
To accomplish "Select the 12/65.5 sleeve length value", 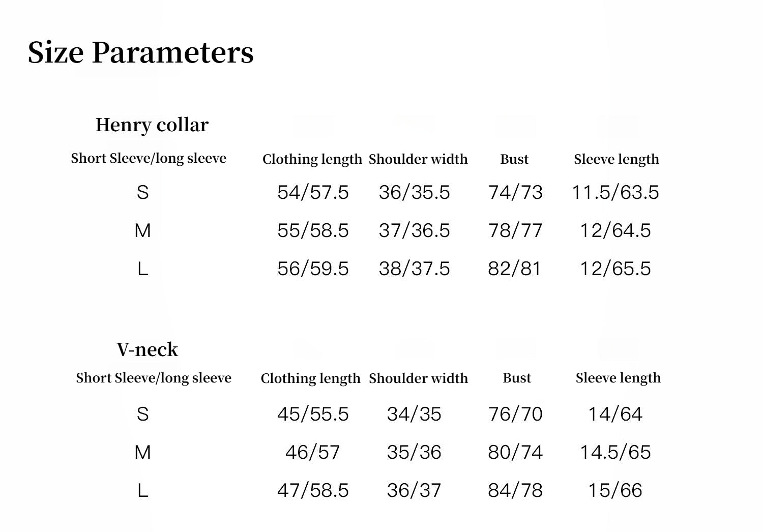I will click(615, 269).
